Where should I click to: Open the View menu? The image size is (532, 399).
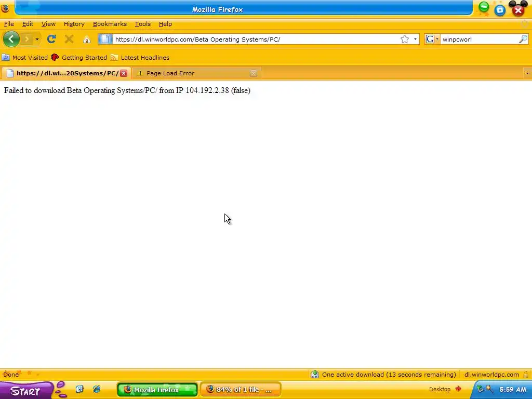(x=48, y=24)
